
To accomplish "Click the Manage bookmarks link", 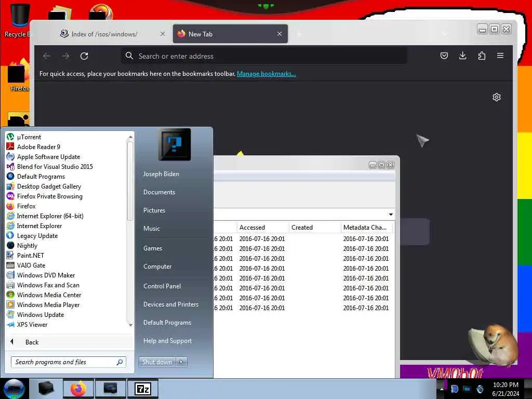I will click(267, 74).
